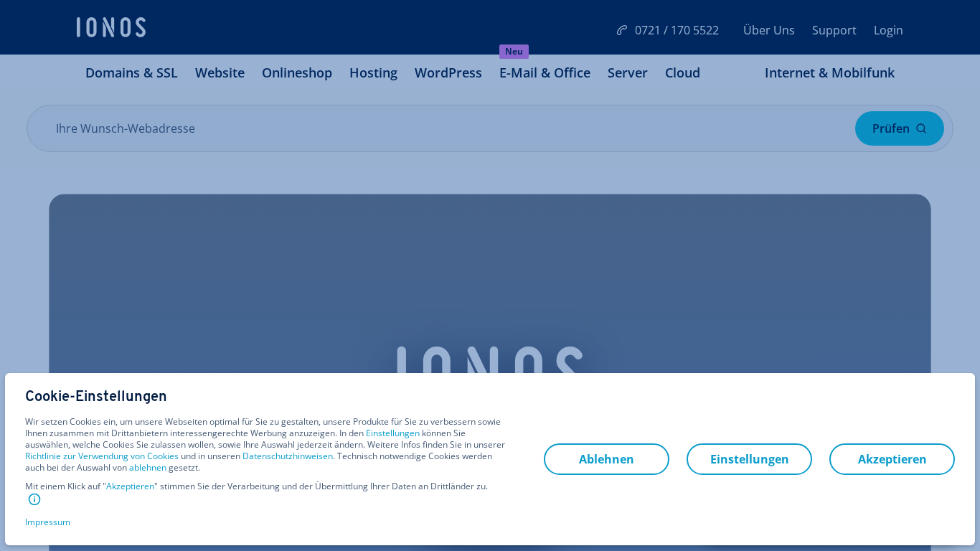Click the IONOS hero banner image

coord(490,283)
